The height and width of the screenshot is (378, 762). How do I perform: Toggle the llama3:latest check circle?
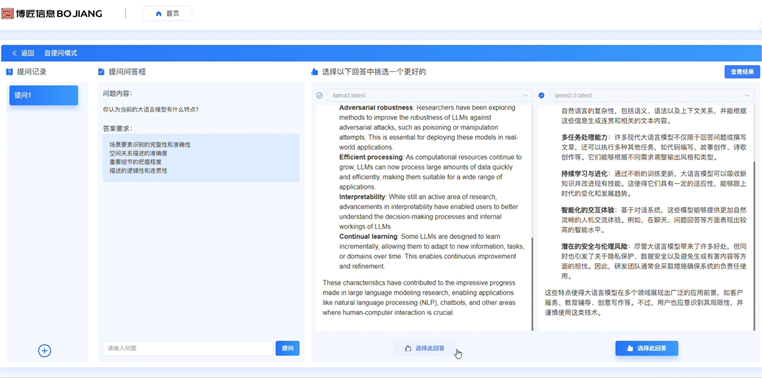[x=319, y=95]
